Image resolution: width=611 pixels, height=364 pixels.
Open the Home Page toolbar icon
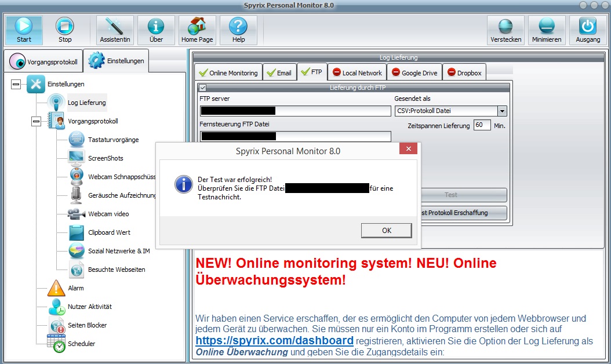pyautogui.click(x=197, y=27)
